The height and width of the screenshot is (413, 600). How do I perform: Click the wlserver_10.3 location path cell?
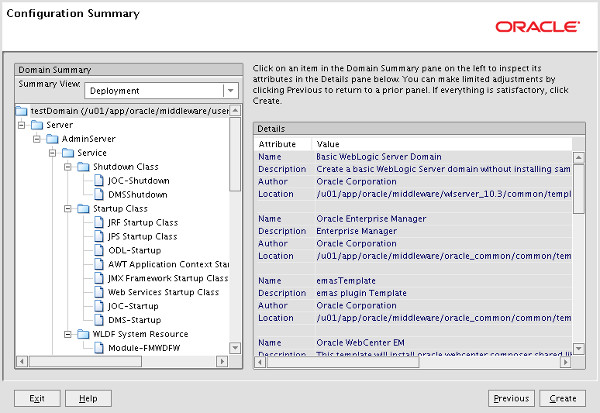coord(443,194)
